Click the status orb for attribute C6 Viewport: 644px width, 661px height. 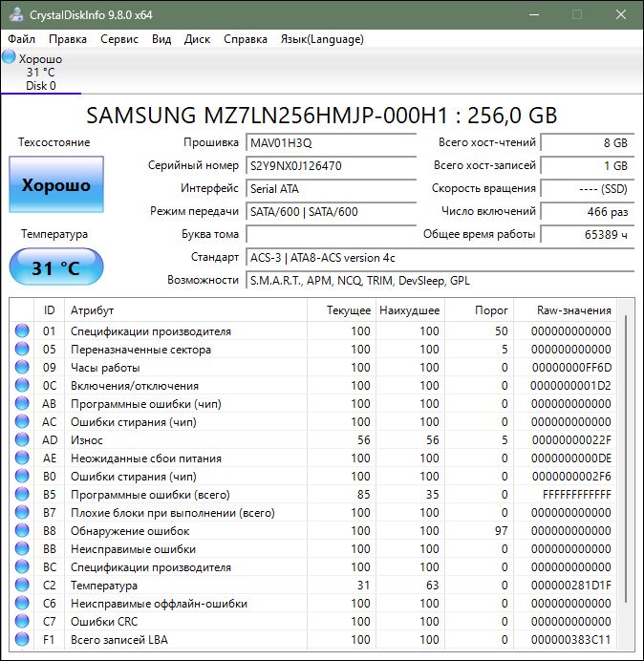coord(22,604)
